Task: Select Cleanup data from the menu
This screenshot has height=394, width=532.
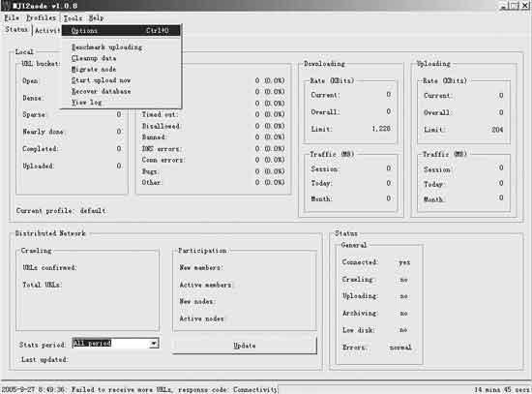Action: 94,58
